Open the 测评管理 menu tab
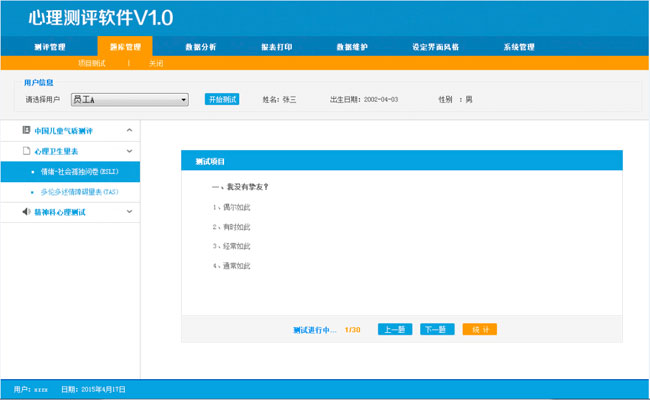The height and width of the screenshot is (400, 650). (49, 47)
